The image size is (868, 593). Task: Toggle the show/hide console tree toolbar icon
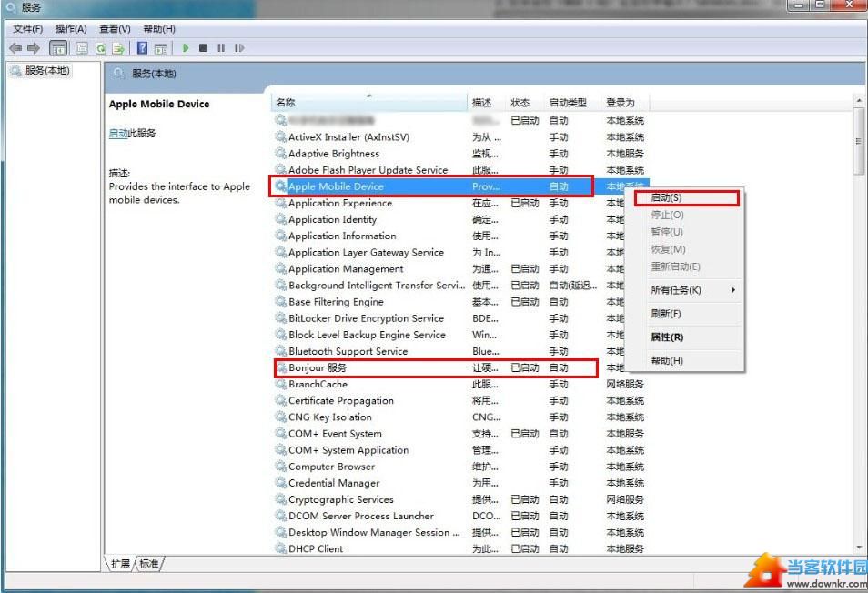[58, 48]
